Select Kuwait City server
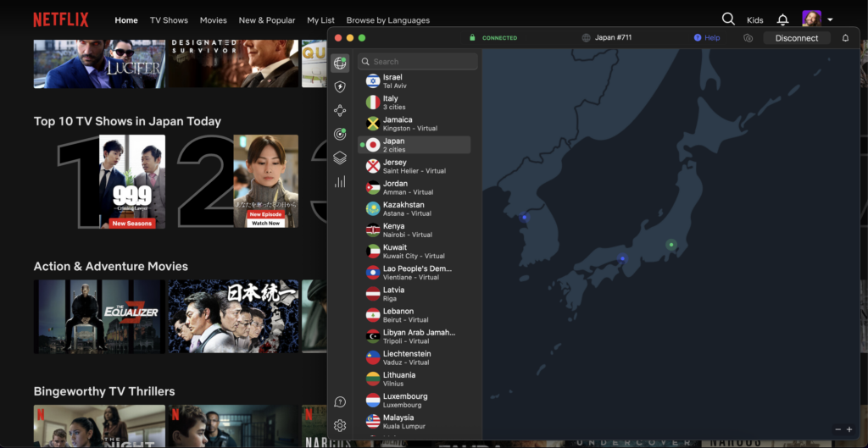This screenshot has width=868, height=448. click(414, 252)
